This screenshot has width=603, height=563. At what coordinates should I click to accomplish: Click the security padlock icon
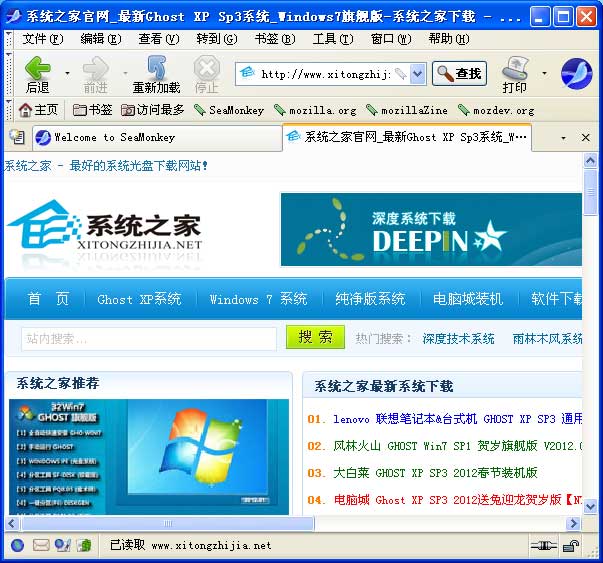[571, 545]
